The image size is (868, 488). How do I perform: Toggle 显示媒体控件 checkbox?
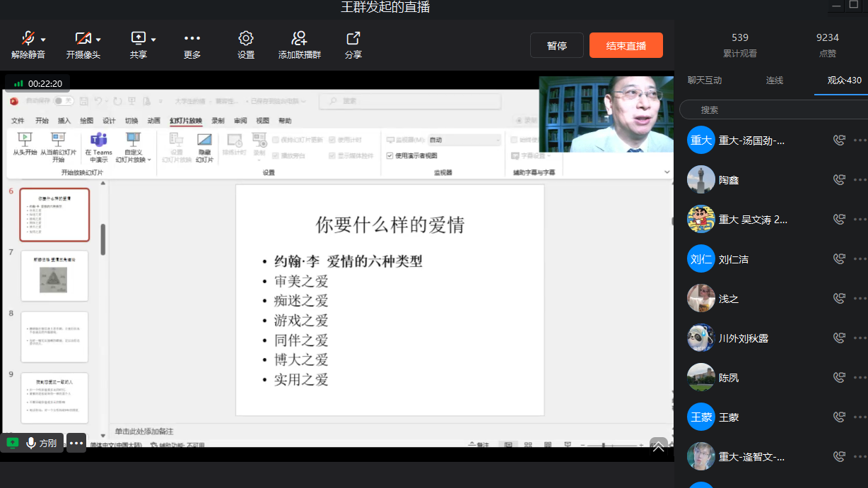click(332, 155)
